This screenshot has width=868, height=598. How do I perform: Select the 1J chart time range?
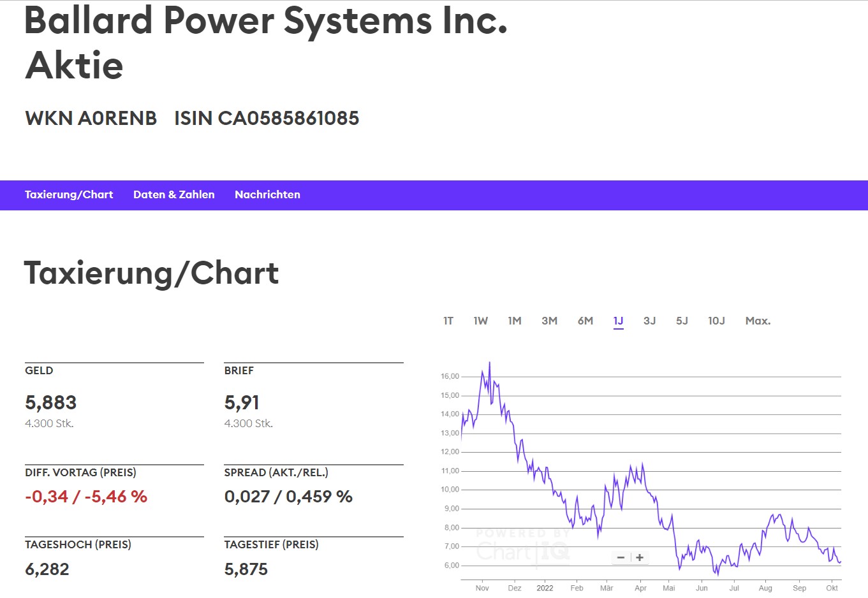619,321
